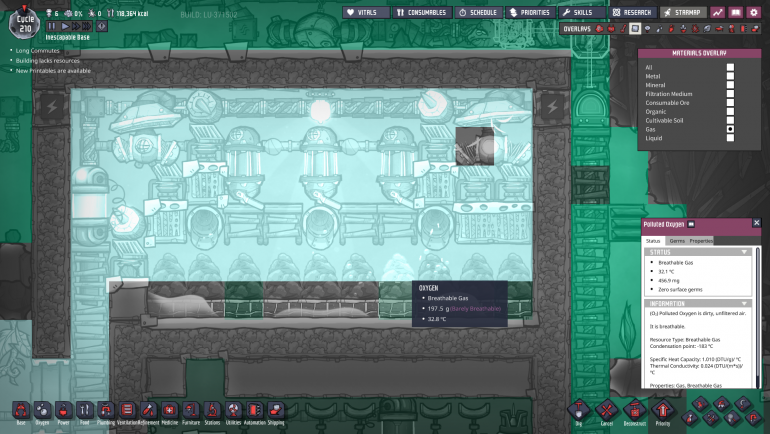Check the Cultivable Soil filter
The height and width of the screenshot is (434, 770).
(730, 120)
